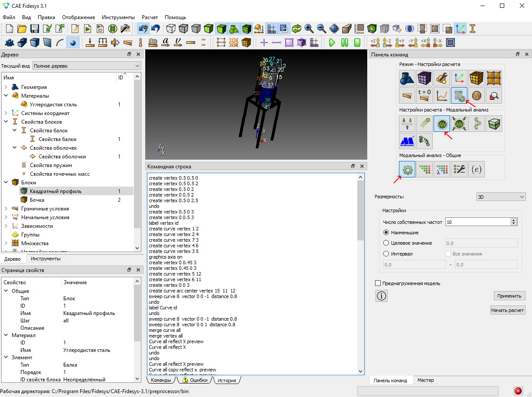Viewport: 532px width, 397px height.
Task: Save the project with the floppy disk icon
Action: (35, 29)
